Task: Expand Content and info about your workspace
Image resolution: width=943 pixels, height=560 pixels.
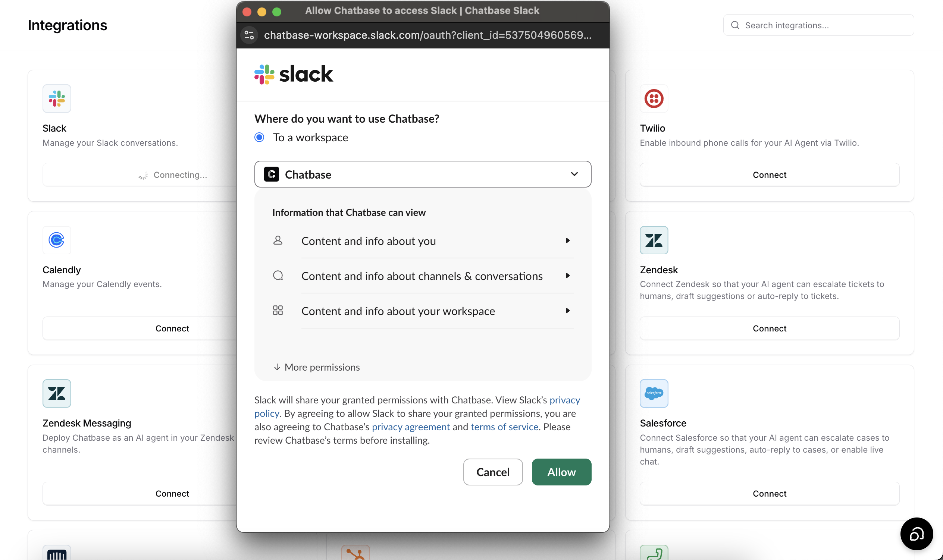Action: [x=438, y=311]
